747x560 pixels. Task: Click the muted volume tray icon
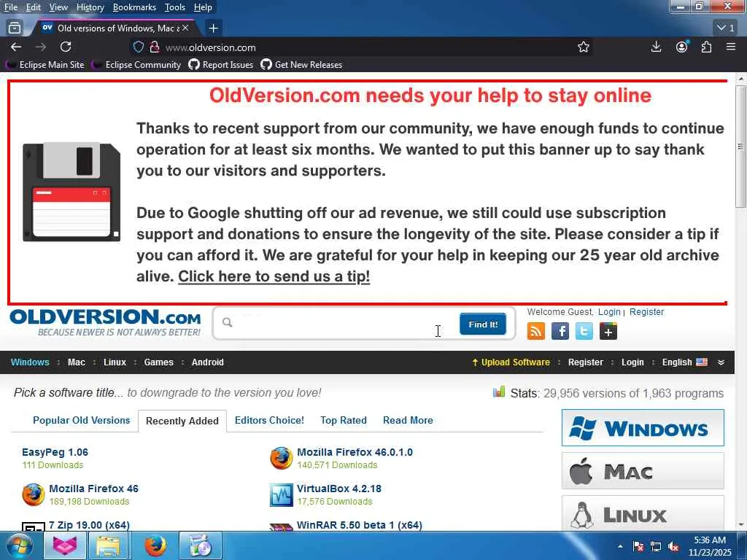pyautogui.click(x=673, y=547)
